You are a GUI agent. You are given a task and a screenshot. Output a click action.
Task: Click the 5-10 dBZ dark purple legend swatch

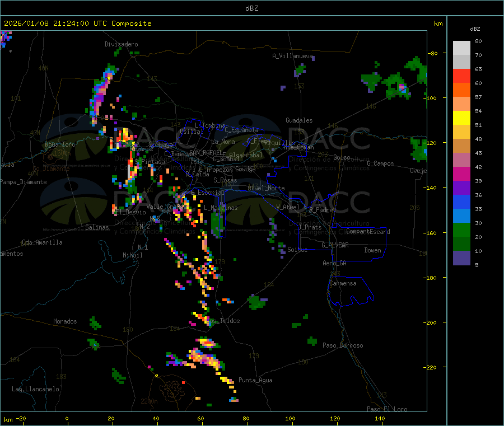click(461, 258)
